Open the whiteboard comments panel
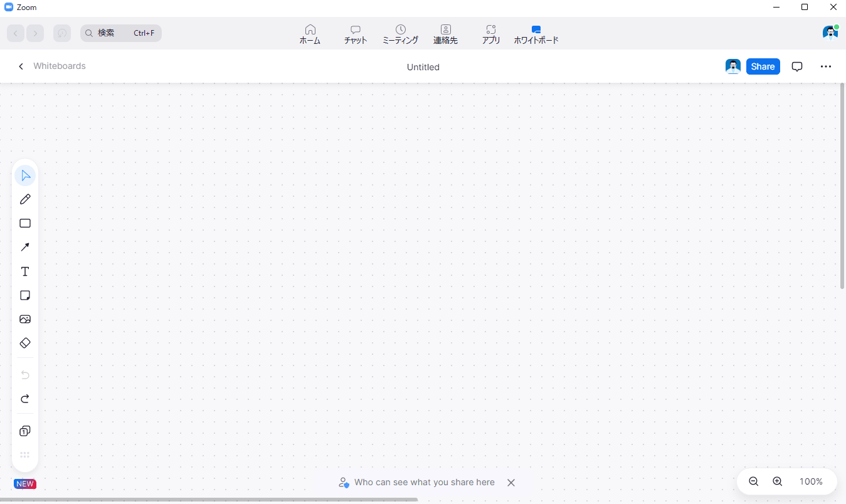The image size is (846, 504). point(797,66)
